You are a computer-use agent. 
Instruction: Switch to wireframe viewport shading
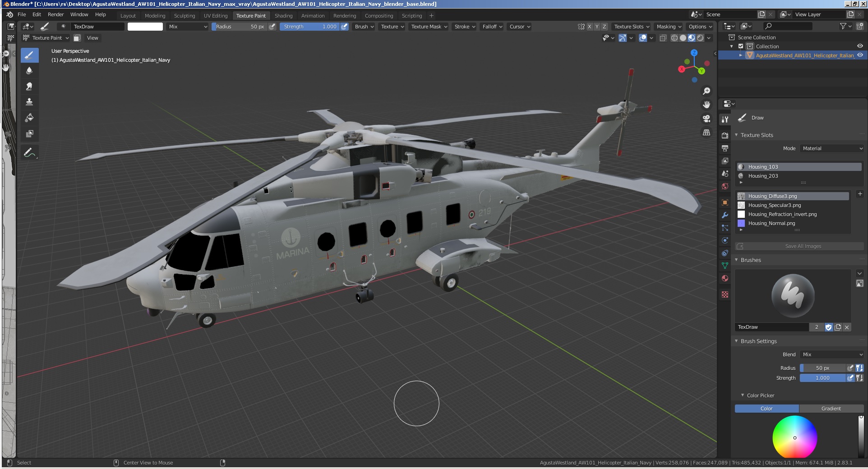(674, 38)
